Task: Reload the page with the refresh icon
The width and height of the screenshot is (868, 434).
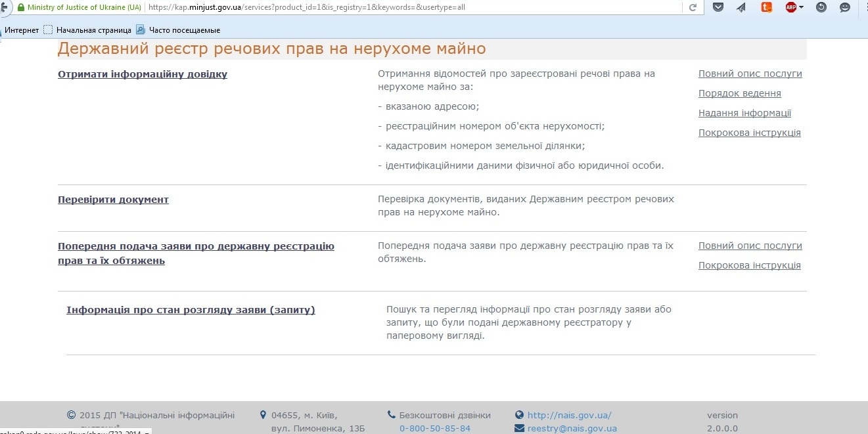Action: coord(692,8)
